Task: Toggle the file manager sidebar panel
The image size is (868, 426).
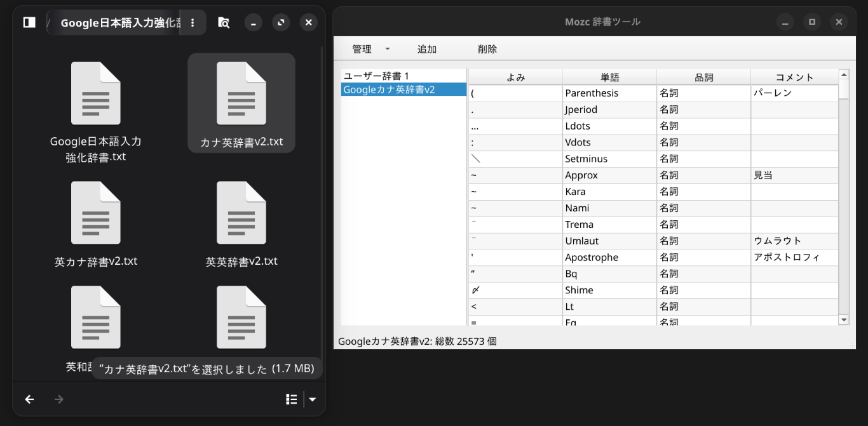Action: click(29, 22)
